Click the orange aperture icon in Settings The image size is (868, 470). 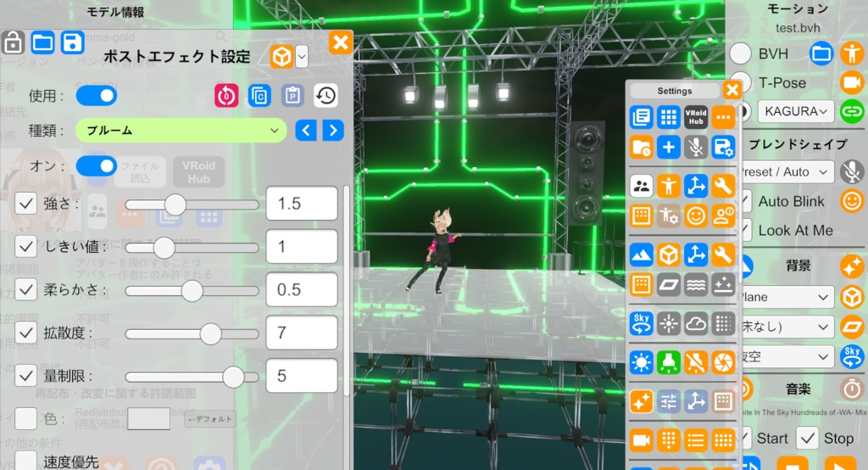coord(723,362)
